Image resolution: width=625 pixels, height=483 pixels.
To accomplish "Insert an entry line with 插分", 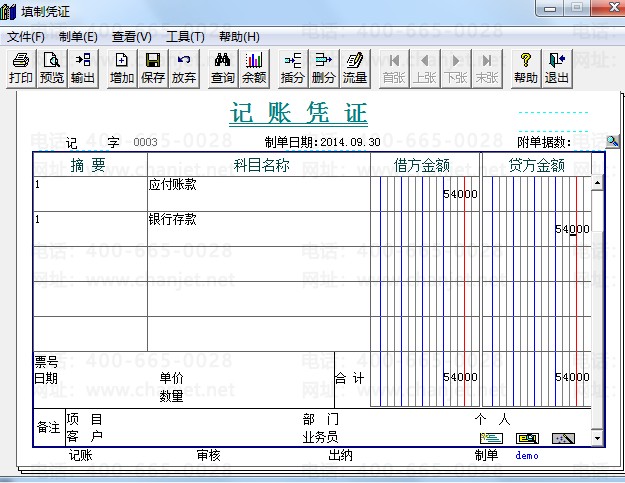I will 293,67.
